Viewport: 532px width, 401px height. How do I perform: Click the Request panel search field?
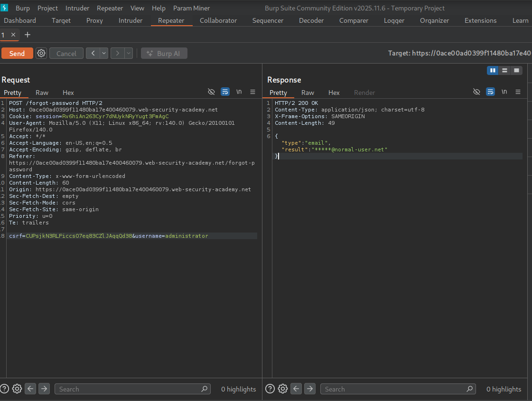tap(133, 389)
